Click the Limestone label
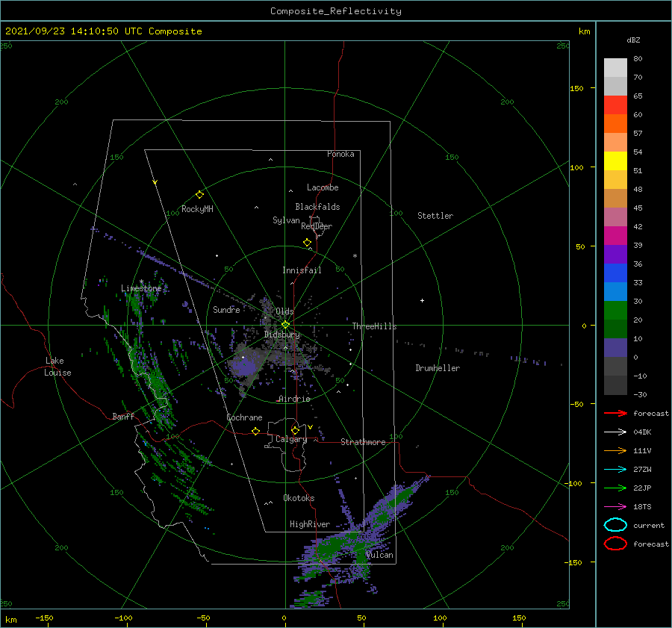The width and height of the screenshot is (672, 628). (x=141, y=288)
